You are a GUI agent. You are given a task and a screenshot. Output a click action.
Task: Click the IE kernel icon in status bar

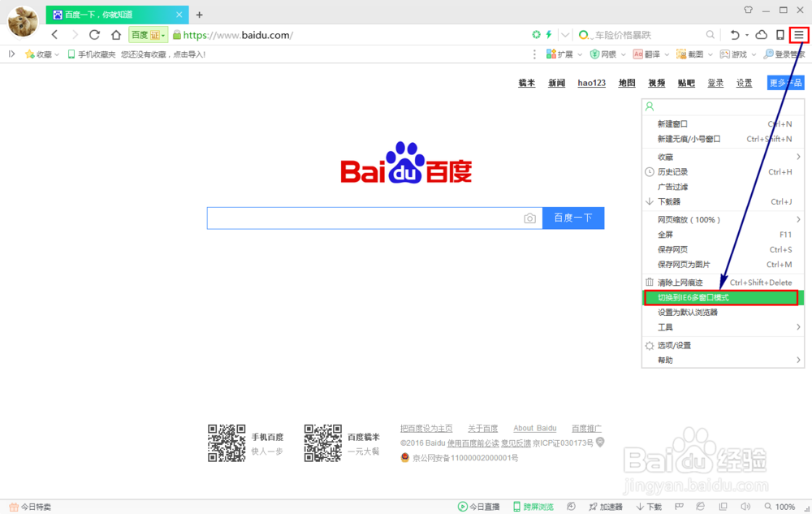700,506
